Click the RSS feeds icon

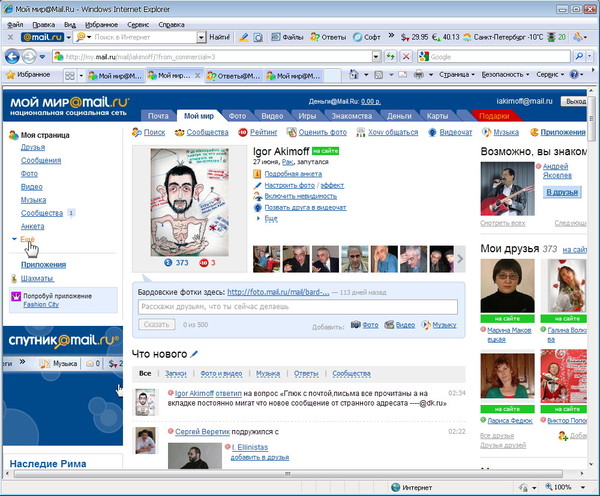tap(378, 75)
